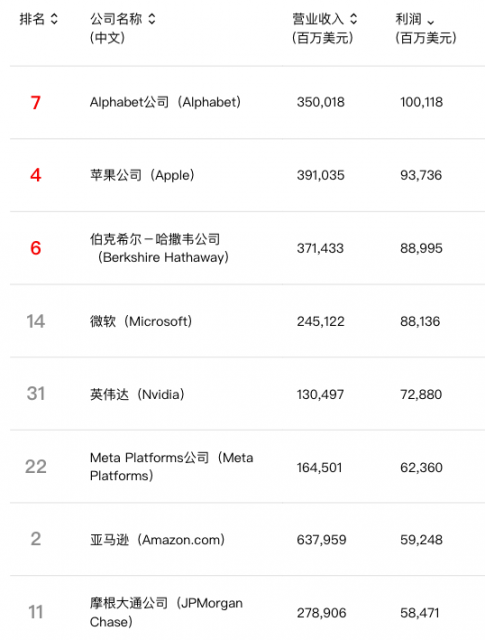Open 微软 (Microsoft) company entry

tap(141, 321)
